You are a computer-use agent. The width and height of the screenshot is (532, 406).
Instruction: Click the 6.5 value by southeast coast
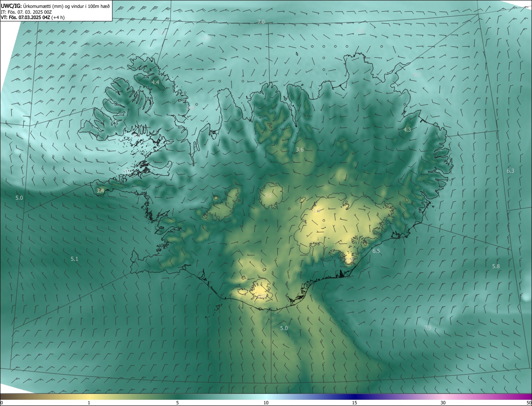point(376,251)
